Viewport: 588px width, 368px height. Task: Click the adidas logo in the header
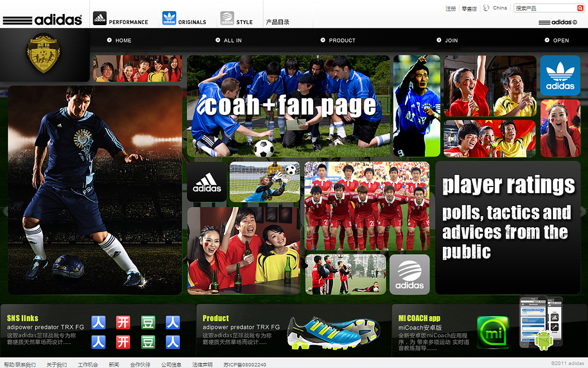42,20
